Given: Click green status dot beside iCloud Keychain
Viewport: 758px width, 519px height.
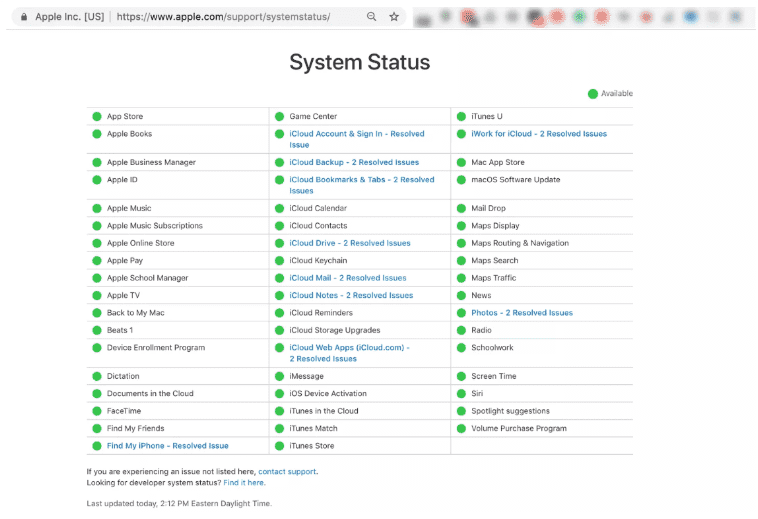Looking at the screenshot, I should pyautogui.click(x=279, y=260).
